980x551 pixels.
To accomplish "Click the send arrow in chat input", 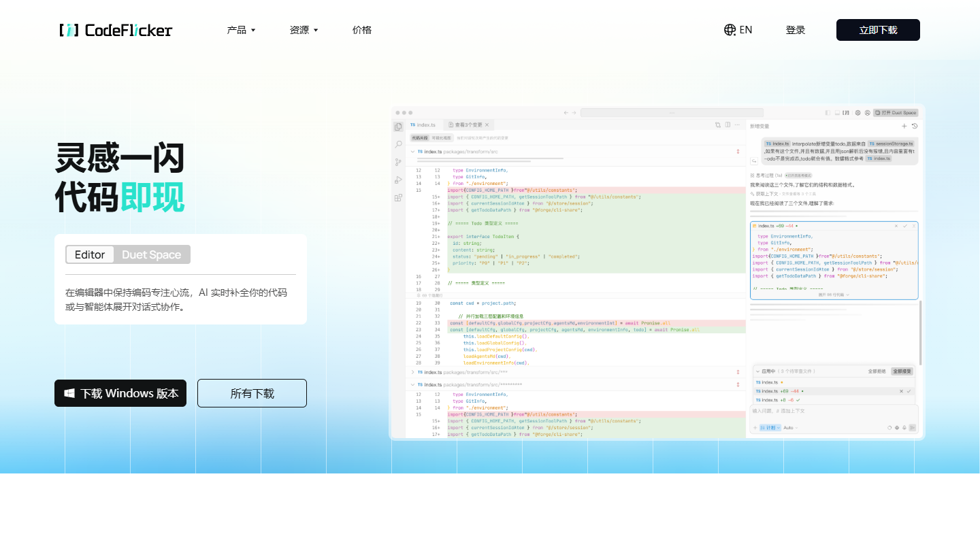I will point(913,428).
